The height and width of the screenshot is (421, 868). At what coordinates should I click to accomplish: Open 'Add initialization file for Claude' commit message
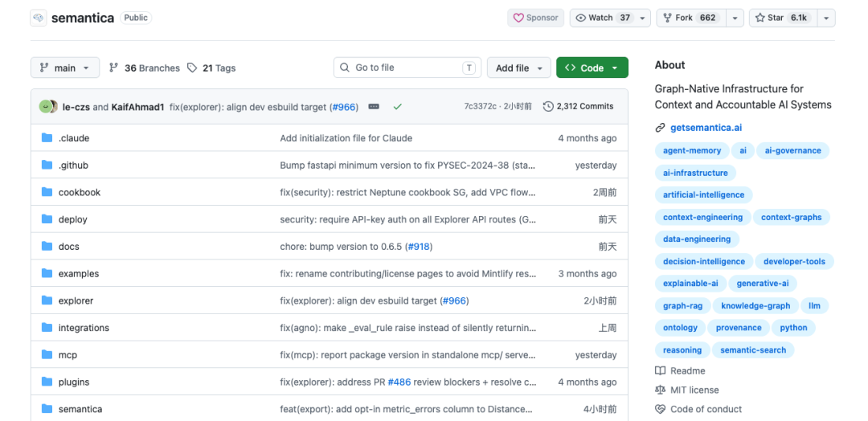346,138
